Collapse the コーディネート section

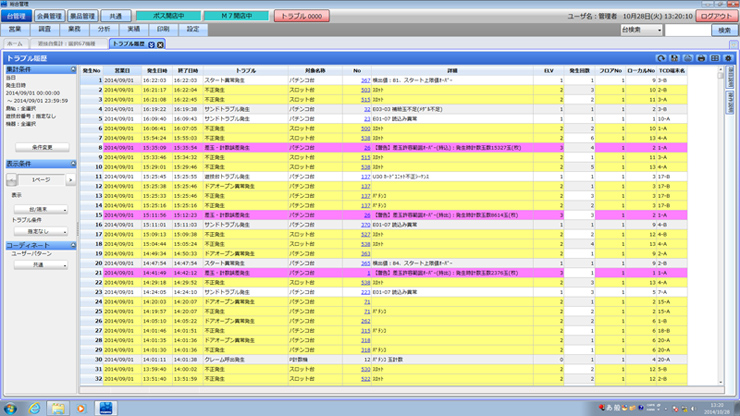click(x=73, y=246)
